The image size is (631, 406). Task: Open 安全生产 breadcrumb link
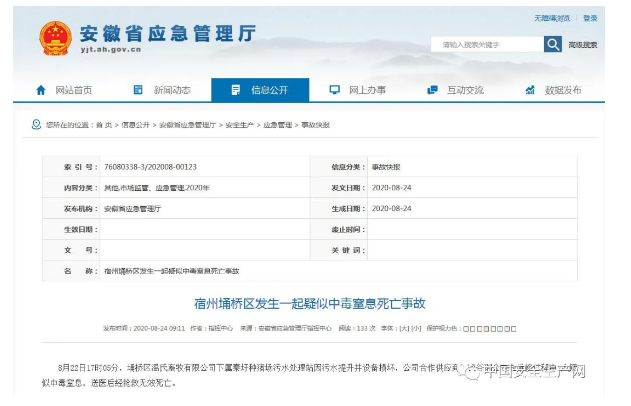point(238,125)
